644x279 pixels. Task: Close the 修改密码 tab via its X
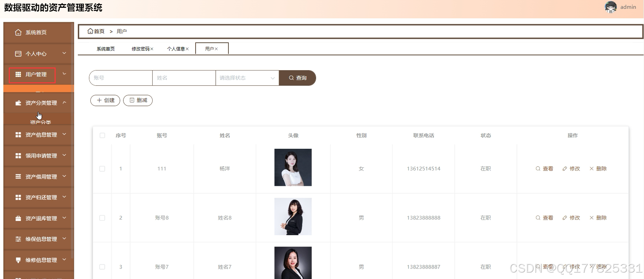[x=152, y=49]
